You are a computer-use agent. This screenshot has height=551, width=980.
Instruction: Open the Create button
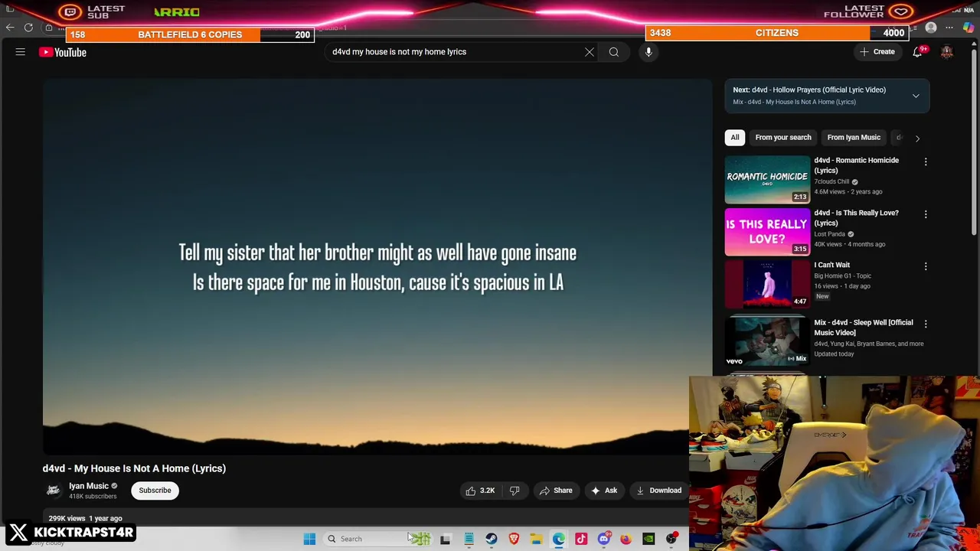pyautogui.click(x=877, y=52)
